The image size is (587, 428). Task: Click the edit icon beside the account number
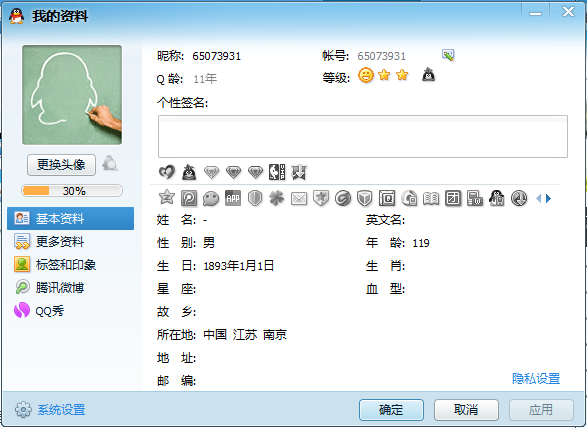(x=448, y=55)
